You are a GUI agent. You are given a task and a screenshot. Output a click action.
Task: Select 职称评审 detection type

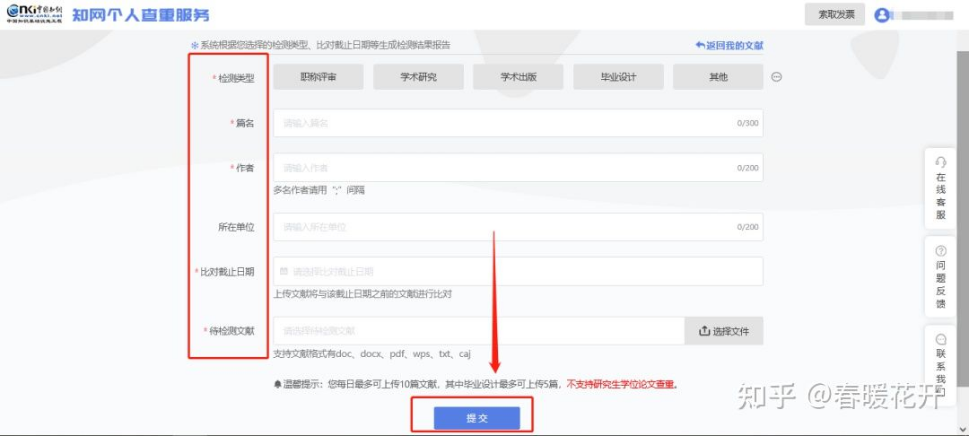click(x=318, y=77)
